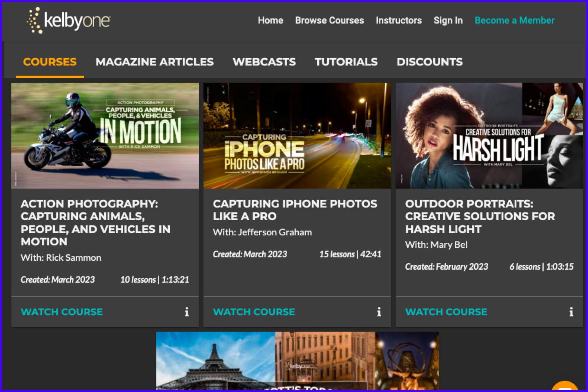588x392 pixels.
Task: Watch course for Action Photography
Action: tap(62, 312)
